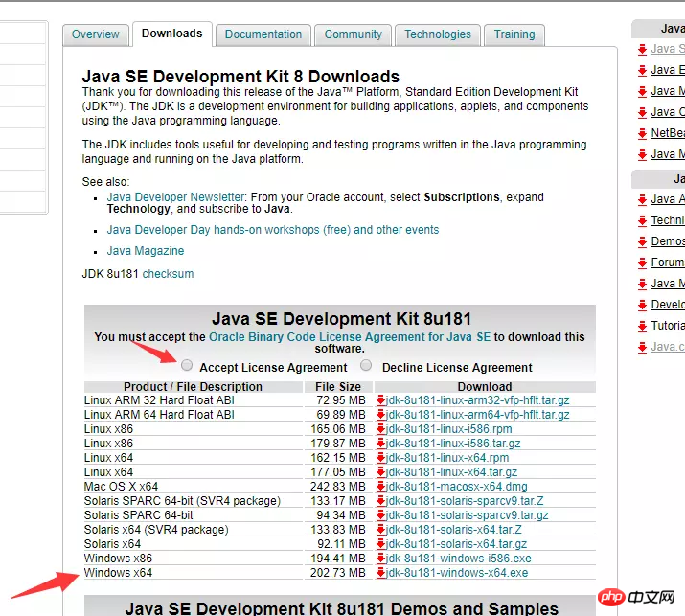Click download arrow icon for linux-x64.rpm

380,458
